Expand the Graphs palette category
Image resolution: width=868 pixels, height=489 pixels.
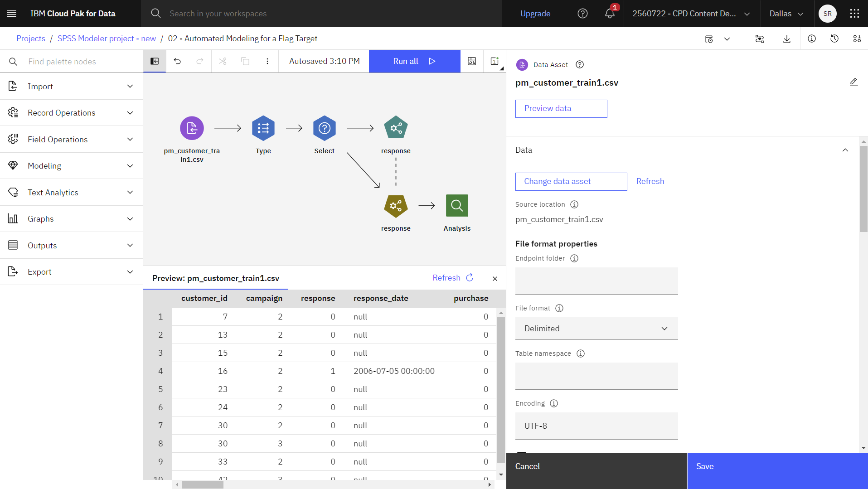72,219
